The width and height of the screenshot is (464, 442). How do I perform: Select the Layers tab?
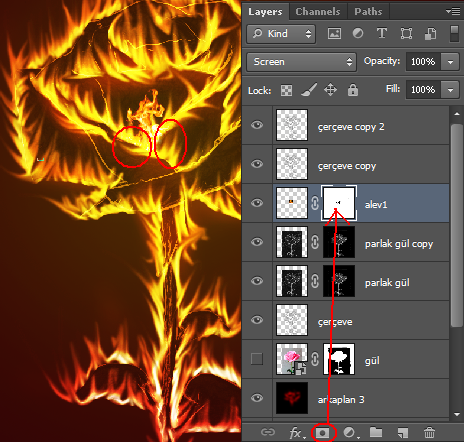265,12
